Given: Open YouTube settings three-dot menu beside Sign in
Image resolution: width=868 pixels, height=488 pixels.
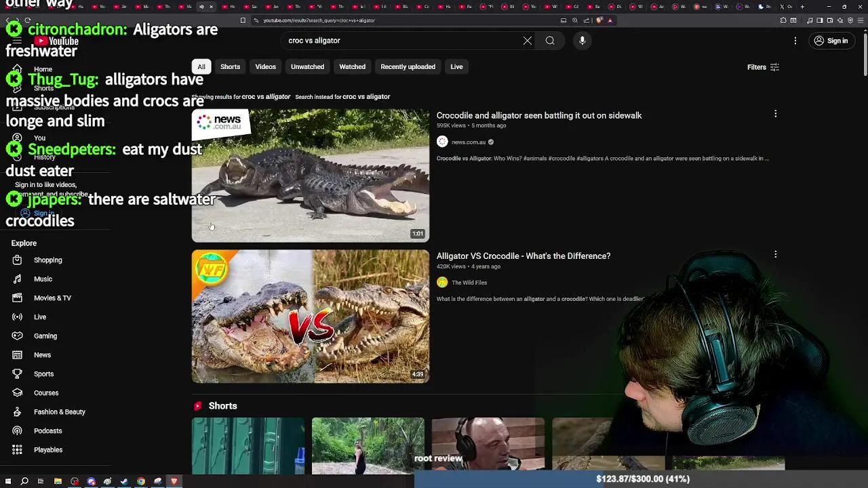Looking at the screenshot, I should click(x=795, y=41).
